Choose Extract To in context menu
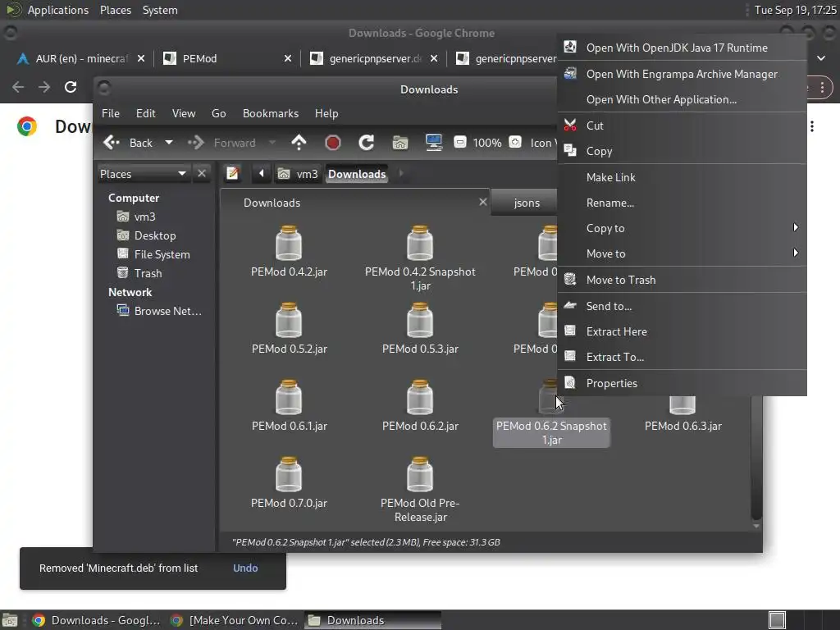This screenshot has width=840, height=630. (682, 357)
